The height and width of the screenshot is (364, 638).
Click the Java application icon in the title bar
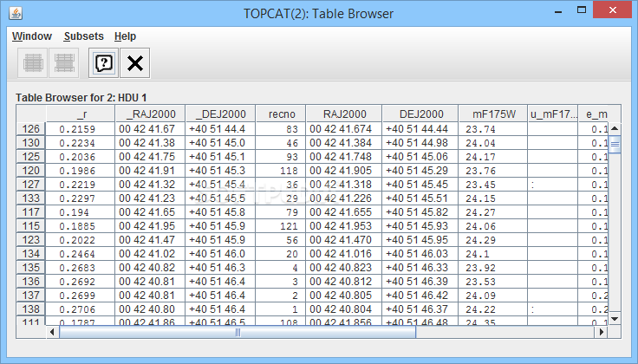(x=16, y=13)
